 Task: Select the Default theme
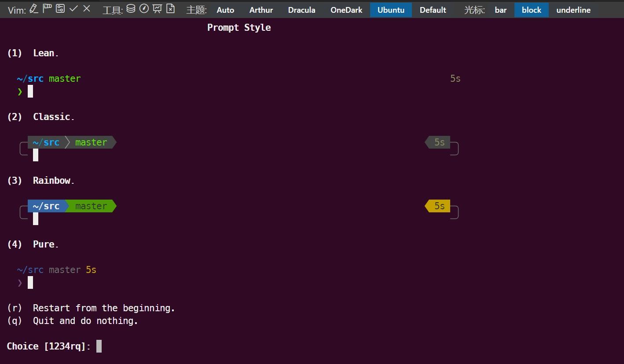coord(433,10)
